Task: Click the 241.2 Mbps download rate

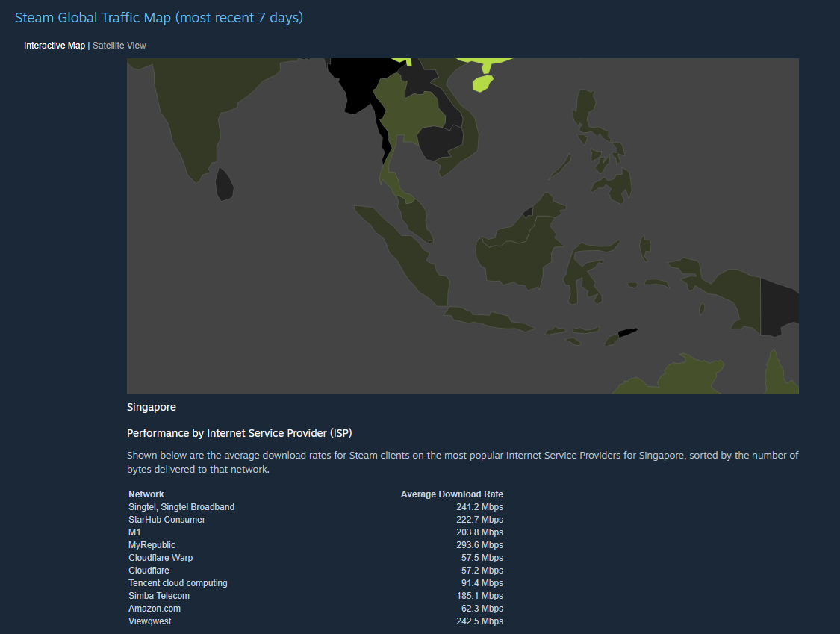Action: (x=480, y=507)
